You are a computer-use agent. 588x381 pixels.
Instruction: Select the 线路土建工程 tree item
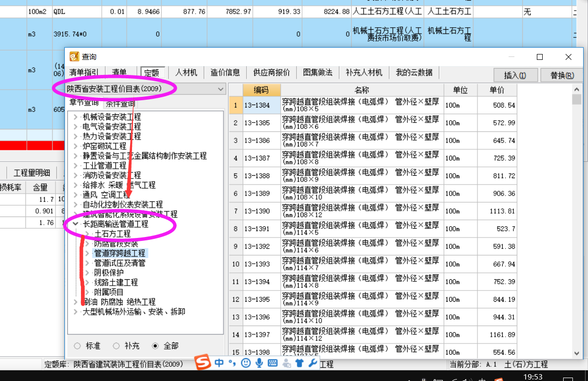tap(116, 282)
